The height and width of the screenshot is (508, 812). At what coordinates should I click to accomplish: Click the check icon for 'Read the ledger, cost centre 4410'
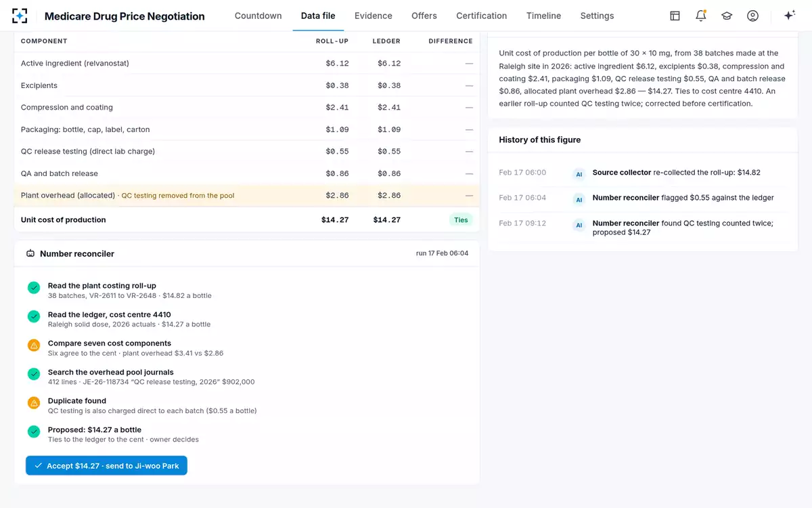(x=34, y=316)
